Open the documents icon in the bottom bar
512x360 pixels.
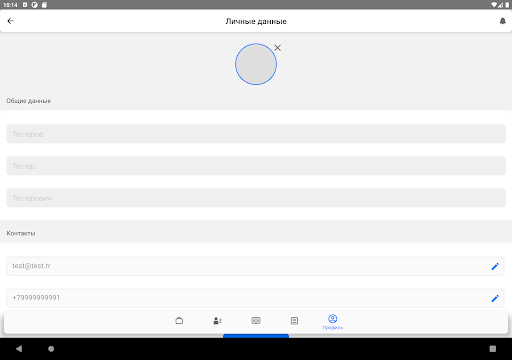[x=294, y=321]
